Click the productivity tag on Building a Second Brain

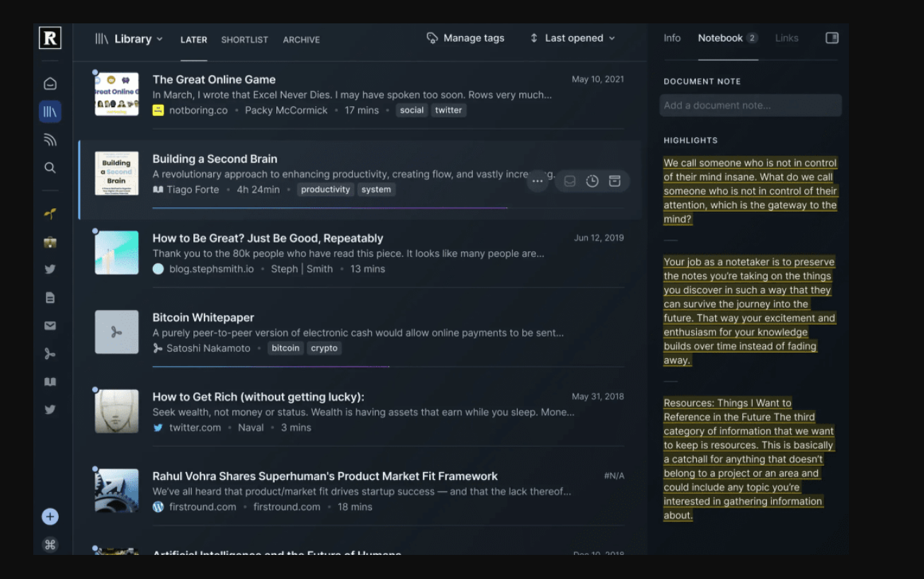(x=325, y=190)
